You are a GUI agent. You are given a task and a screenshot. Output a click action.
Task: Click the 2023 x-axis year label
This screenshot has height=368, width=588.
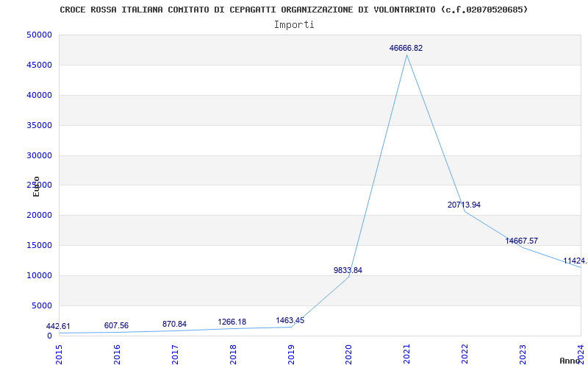tap(523, 354)
